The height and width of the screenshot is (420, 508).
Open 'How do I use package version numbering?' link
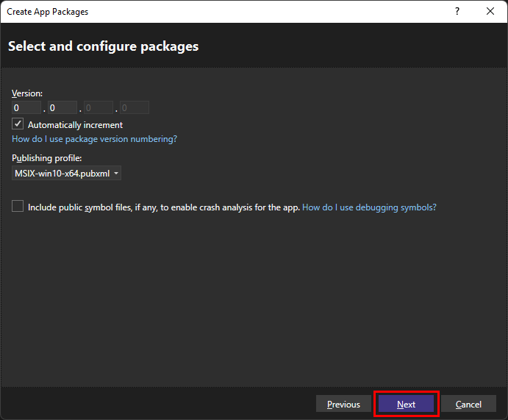tap(94, 139)
